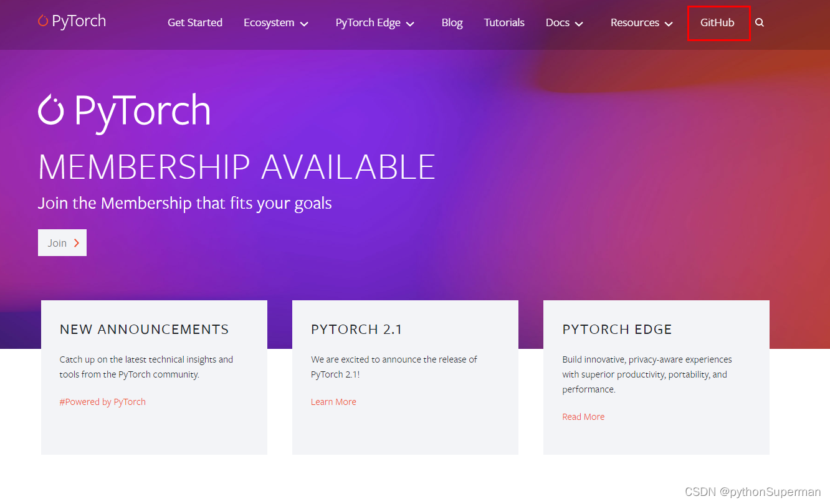Click the 'Catch up on the latest technical insights' text
The height and width of the screenshot is (504, 830).
click(146, 367)
